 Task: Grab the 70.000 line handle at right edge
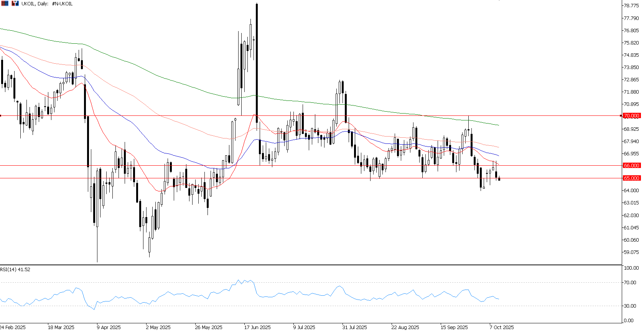621,115
